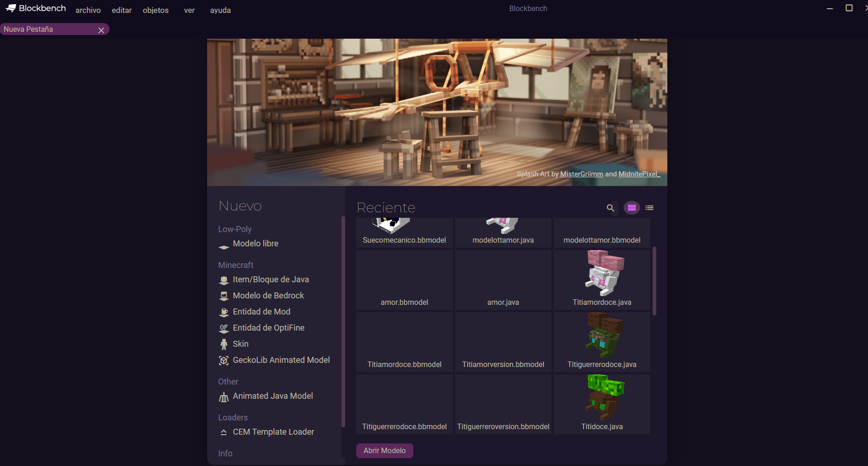
Task: Click the Nuevo section title
Action: [240, 206]
